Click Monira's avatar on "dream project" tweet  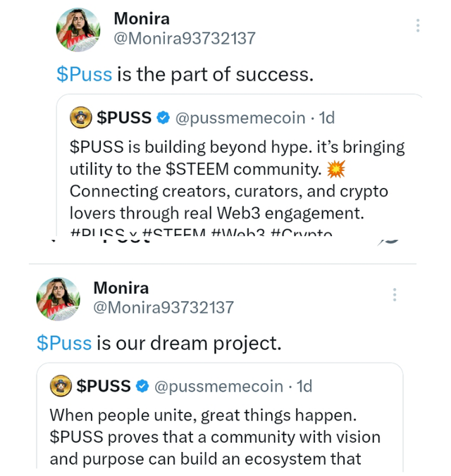58,299
